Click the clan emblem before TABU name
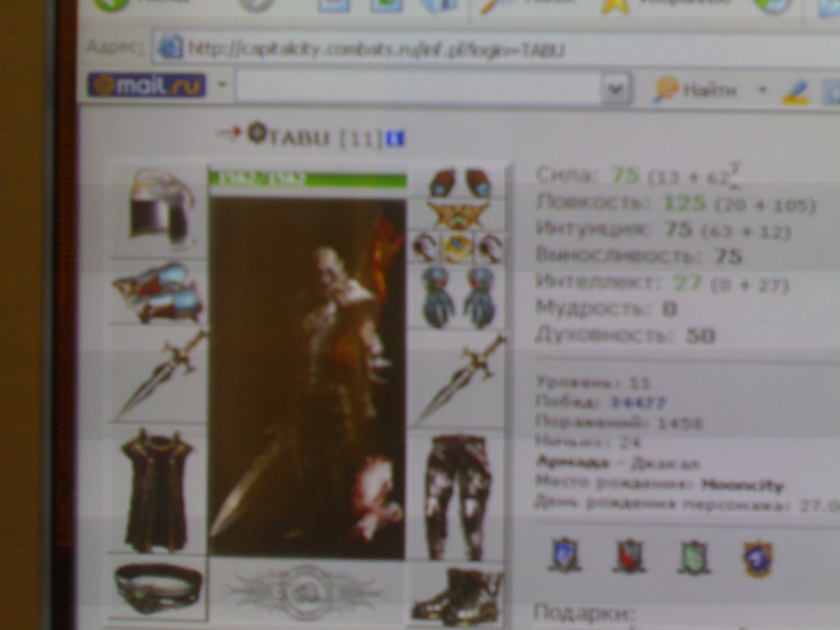 pyautogui.click(x=256, y=132)
